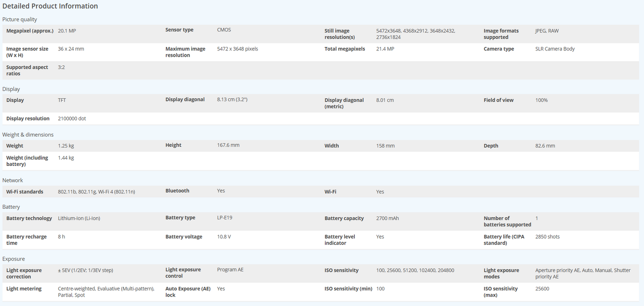Click the Detailed Product Information heading
644x306 pixels.
[x=50, y=6]
